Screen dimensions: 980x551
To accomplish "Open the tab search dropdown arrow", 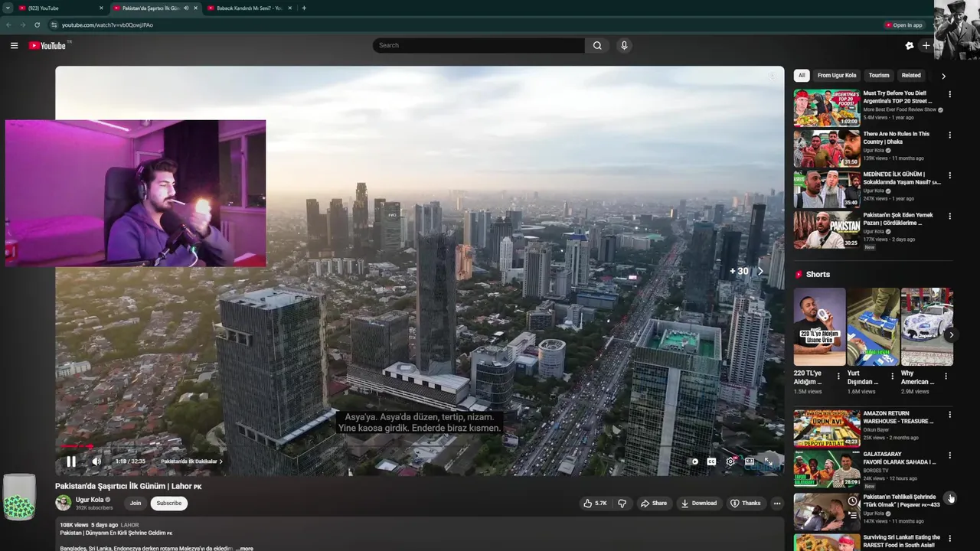I will coord(8,8).
